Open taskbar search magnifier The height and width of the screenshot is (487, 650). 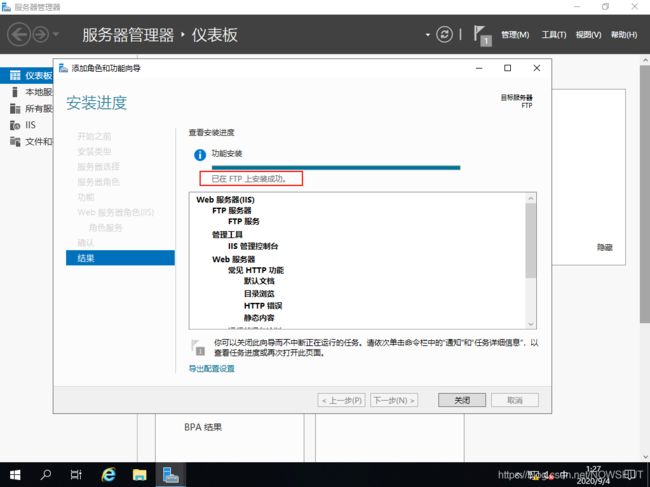pos(46,475)
